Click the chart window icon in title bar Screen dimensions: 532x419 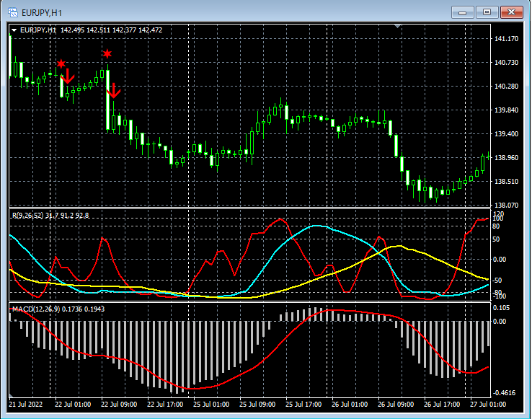(12, 12)
